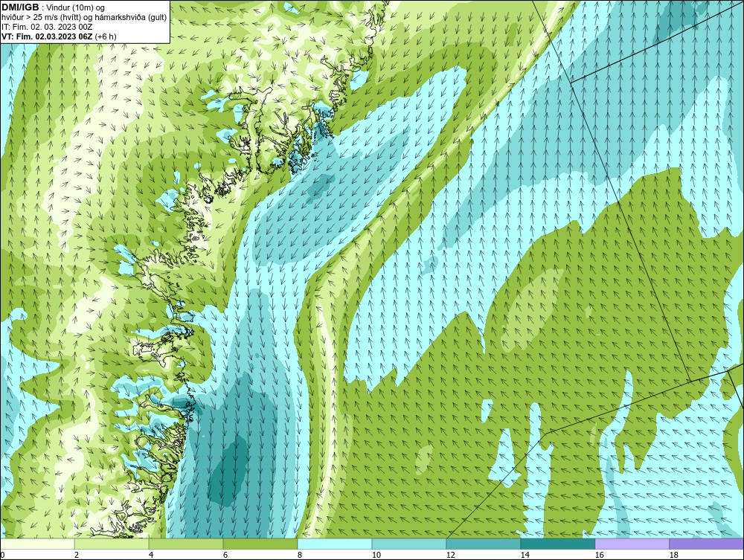Viewport: 744px width, 560px height.
Task: Click the 10–12 m/s light teal swatch
Action: [x=409, y=544]
